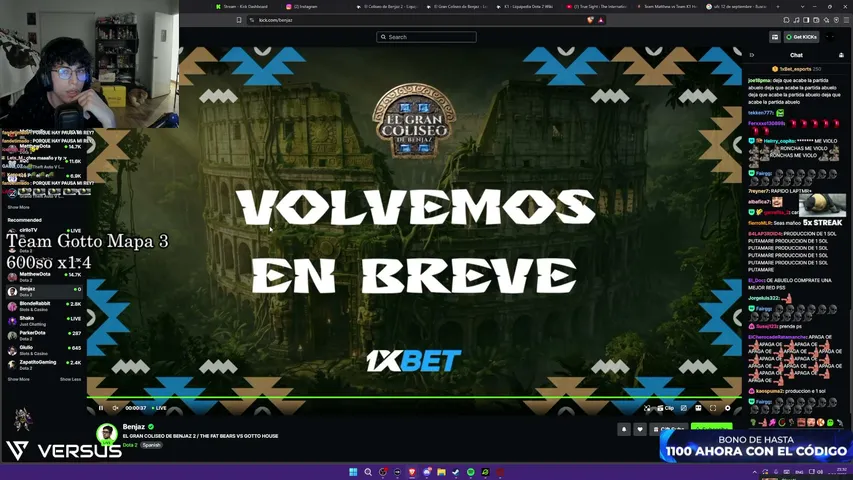Open Steam from the taskbar
Image resolution: width=853 pixels, height=480 pixels.
(456, 472)
